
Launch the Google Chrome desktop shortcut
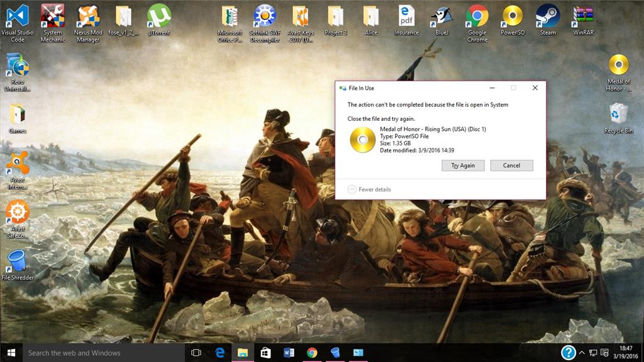(x=477, y=23)
